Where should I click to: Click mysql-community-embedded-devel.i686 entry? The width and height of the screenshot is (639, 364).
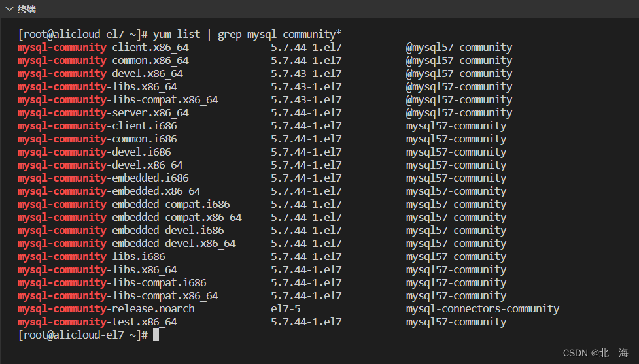coord(120,231)
